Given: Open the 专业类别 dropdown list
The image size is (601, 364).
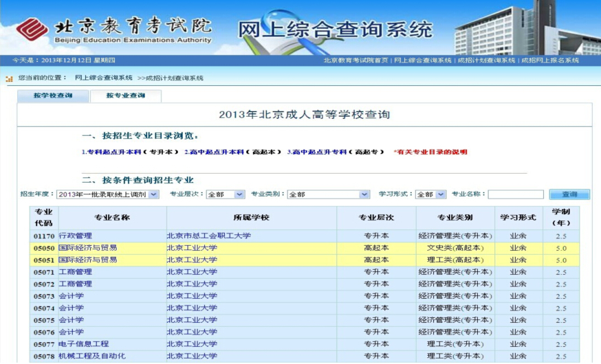Looking at the screenshot, I should point(328,194).
